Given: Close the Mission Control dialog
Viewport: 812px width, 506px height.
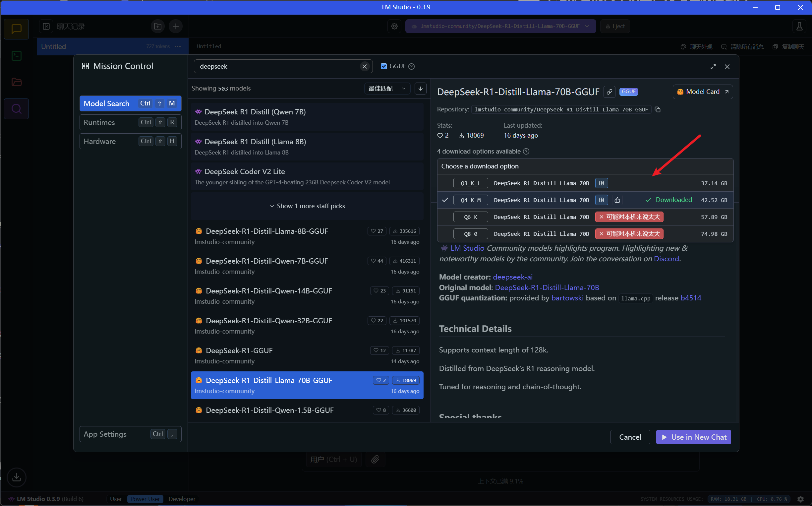Looking at the screenshot, I should tap(727, 67).
